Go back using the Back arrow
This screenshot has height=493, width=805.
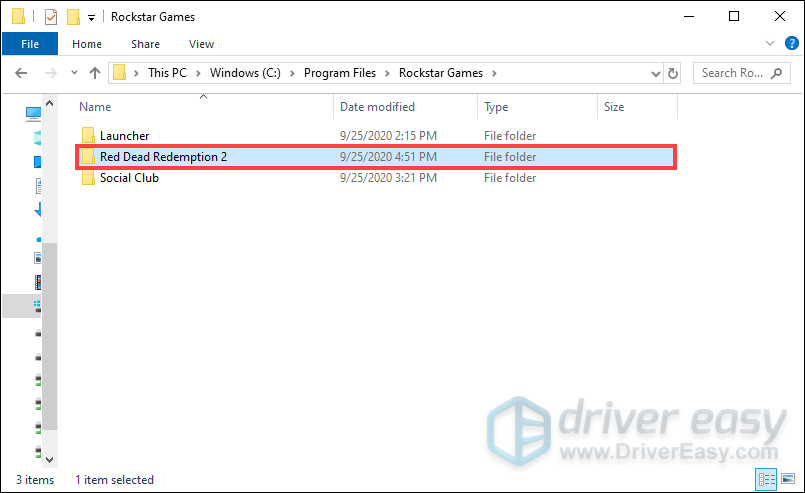pos(21,73)
